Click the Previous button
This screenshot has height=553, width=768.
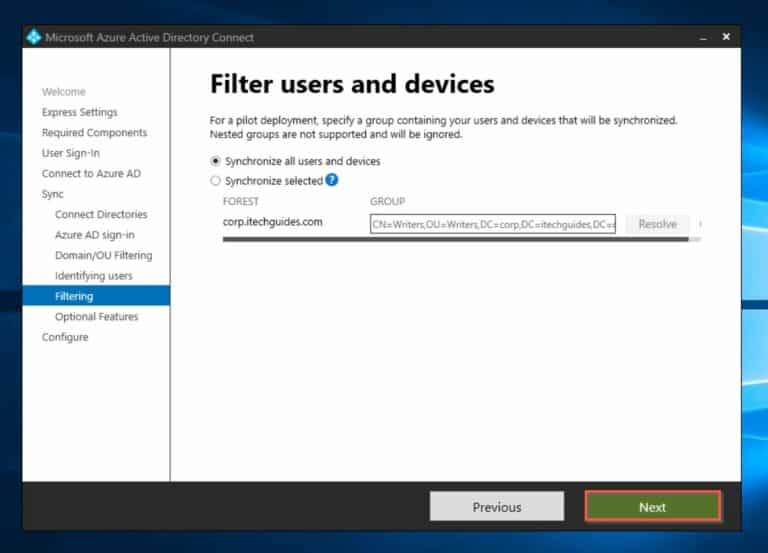[497, 506]
